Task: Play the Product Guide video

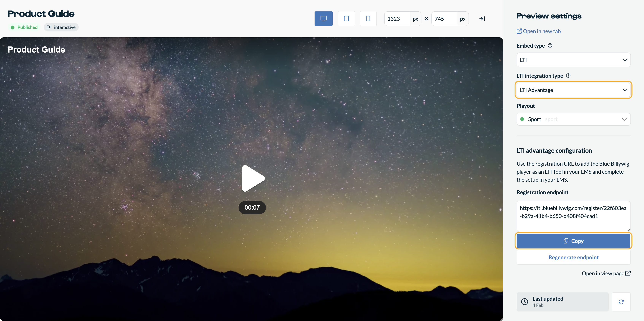Action: click(x=252, y=178)
